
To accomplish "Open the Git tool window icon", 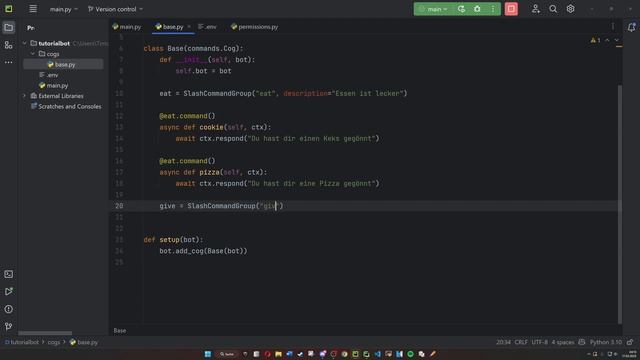I will 9,326.
